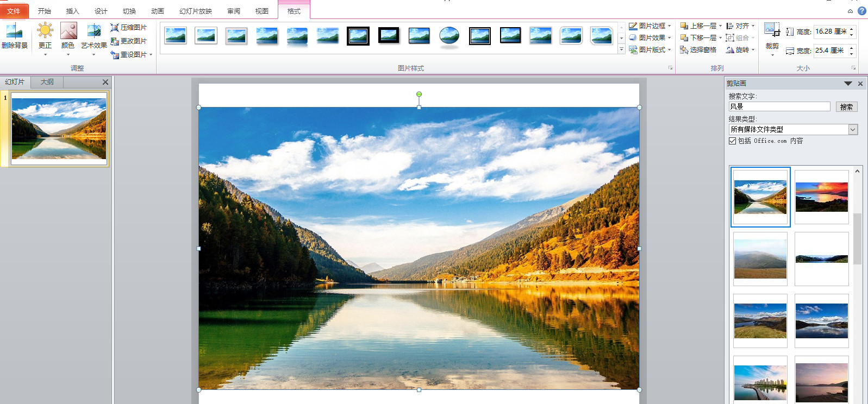Image resolution: width=868 pixels, height=404 pixels.
Task: Switch to the Animations (动画) tab
Action: tap(158, 11)
